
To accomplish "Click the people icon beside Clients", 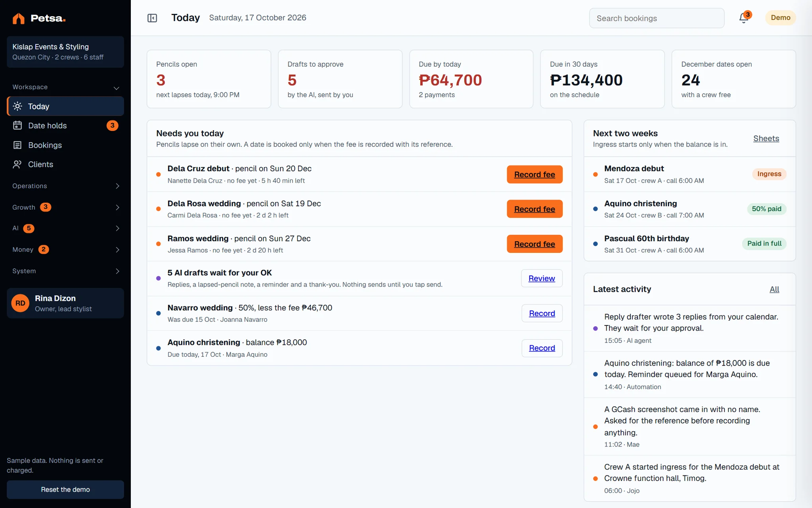I will click(17, 164).
